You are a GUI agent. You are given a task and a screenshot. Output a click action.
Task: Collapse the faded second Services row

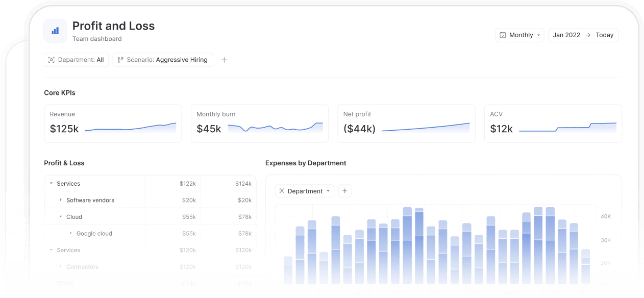pos(51,250)
